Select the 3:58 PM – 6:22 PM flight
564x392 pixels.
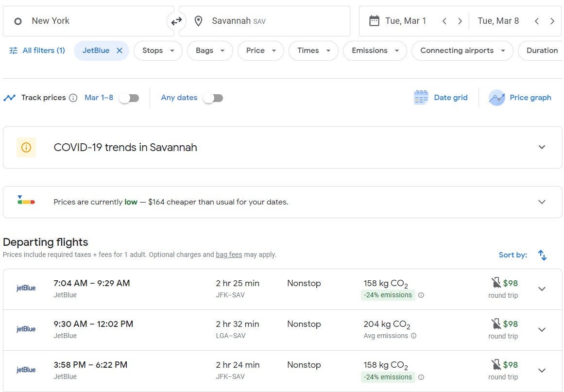point(282,371)
